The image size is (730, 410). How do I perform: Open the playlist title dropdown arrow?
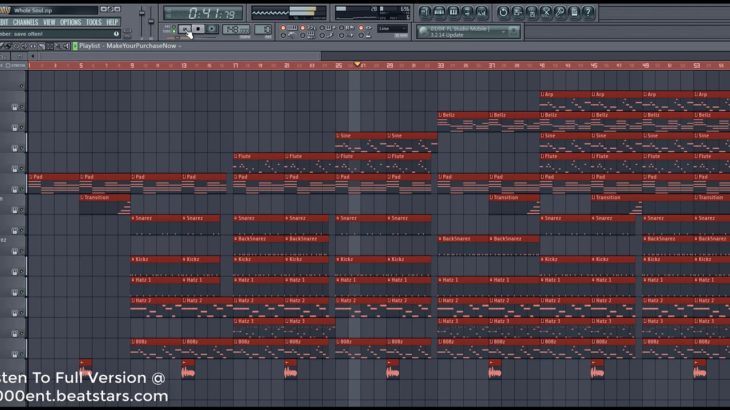tap(180, 46)
